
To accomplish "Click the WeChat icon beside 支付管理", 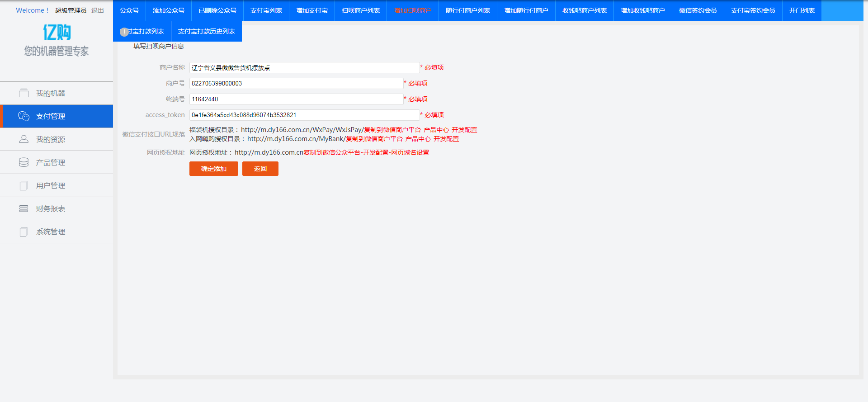I will coord(24,116).
